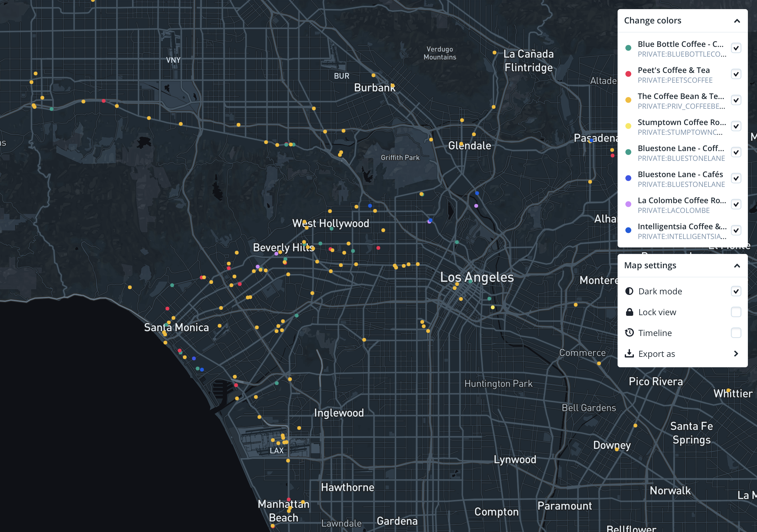
Task: Disable the Dark mode checkbox
Action: tap(736, 291)
